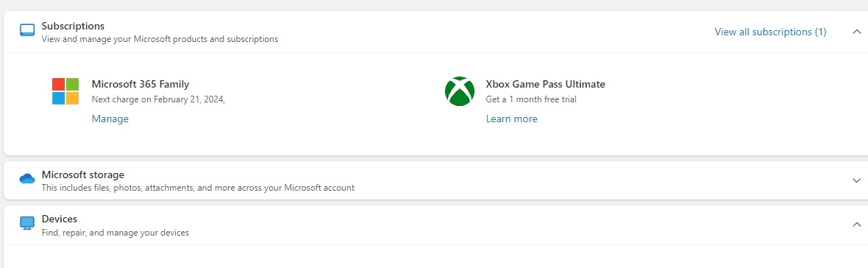
Task: Click the Xbox Game Pass logo
Action: (460, 91)
